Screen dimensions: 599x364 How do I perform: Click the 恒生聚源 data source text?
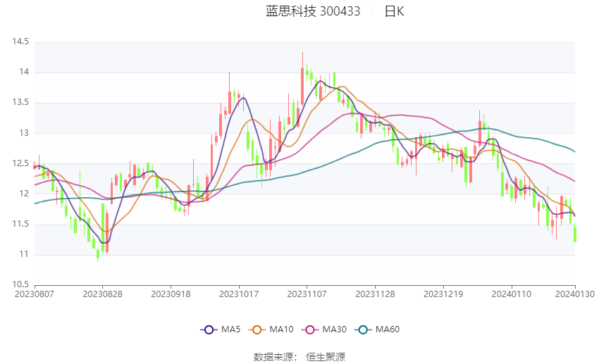(x=326, y=357)
